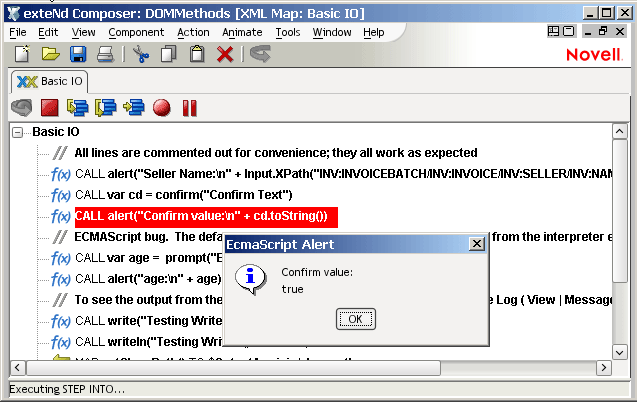Select 'CALL alert("age:\n" + age)' line
The height and width of the screenshot is (402, 637).
(148, 279)
